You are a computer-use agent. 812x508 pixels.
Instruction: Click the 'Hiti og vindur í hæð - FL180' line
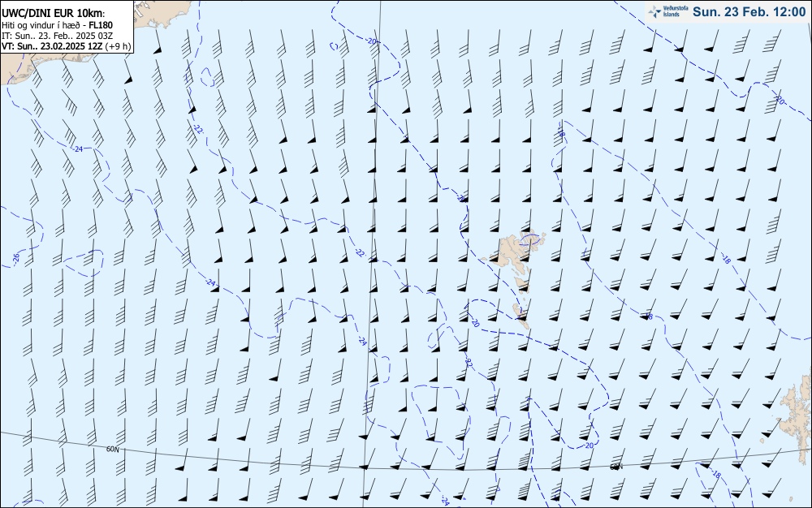coord(57,25)
